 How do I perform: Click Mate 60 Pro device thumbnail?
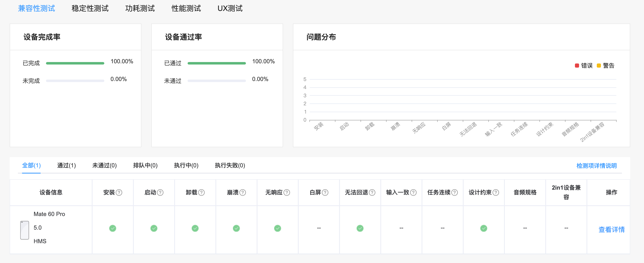coord(25,230)
